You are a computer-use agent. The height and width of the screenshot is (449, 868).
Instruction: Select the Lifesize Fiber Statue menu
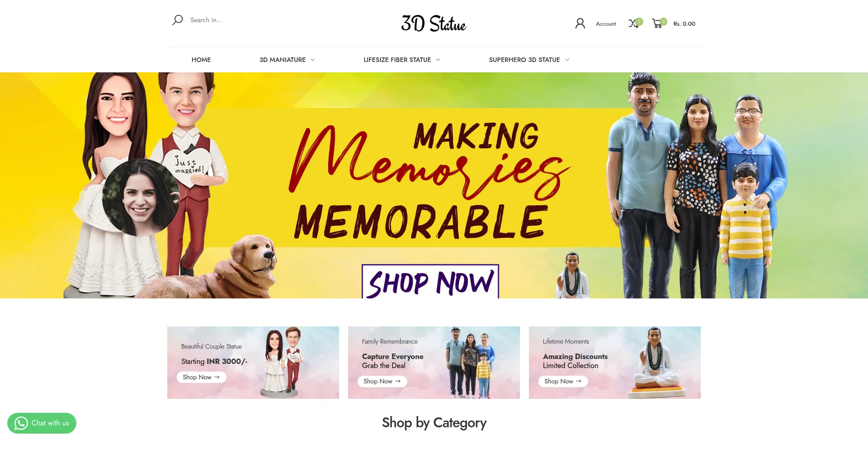[397, 60]
